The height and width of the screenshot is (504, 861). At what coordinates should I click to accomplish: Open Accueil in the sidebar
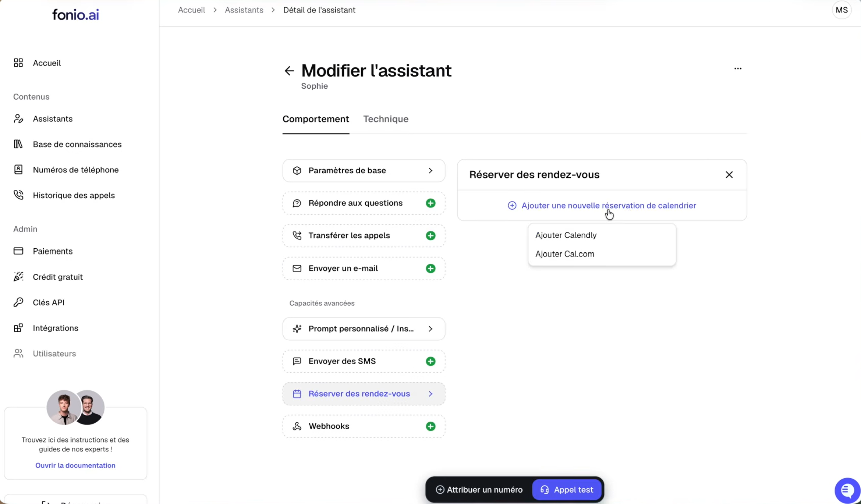tap(47, 63)
